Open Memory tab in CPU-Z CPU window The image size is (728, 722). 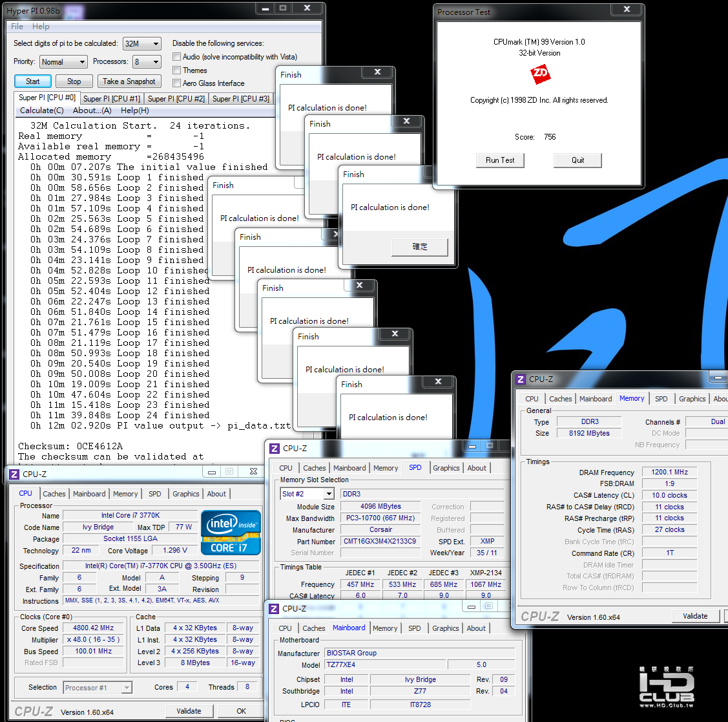click(125, 494)
